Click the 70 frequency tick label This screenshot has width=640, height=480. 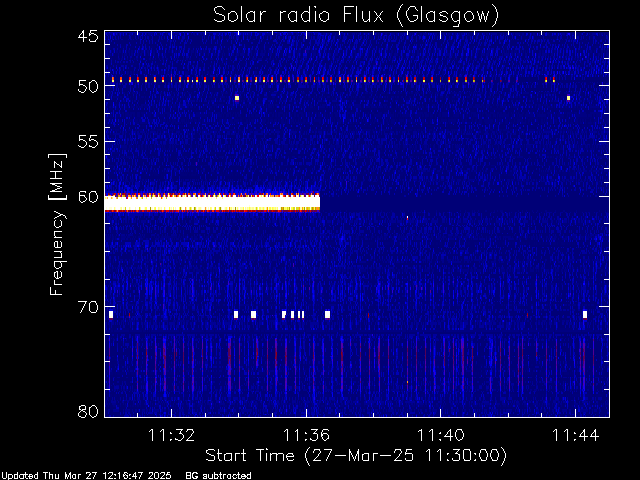click(88, 307)
